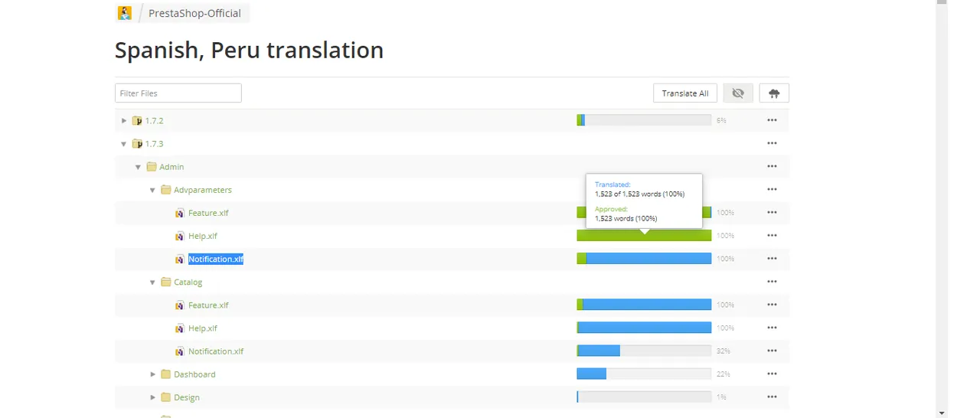980x418 pixels.
Task: Toggle the hide-translated eye icon button
Action: pyautogui.click(x=738, y=93)
